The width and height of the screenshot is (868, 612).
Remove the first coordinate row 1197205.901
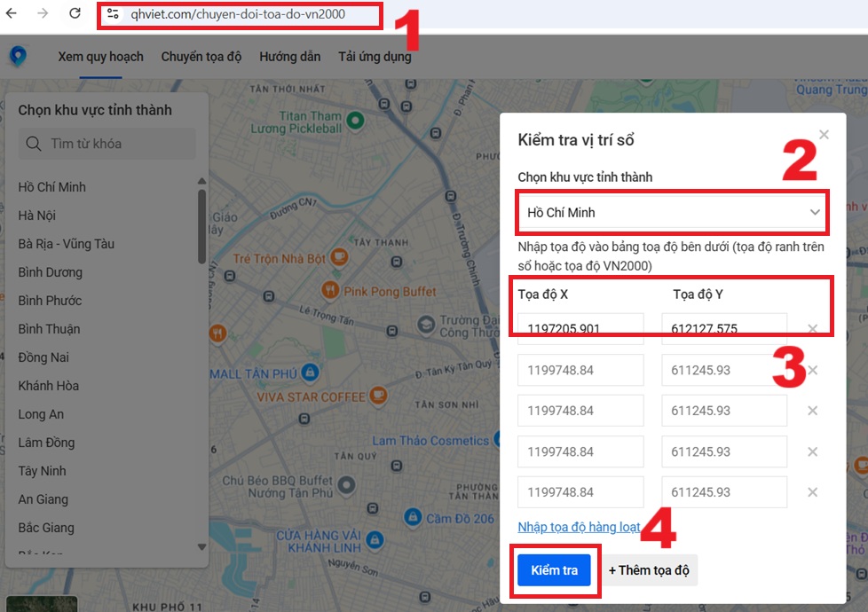[x=813, y=329]
